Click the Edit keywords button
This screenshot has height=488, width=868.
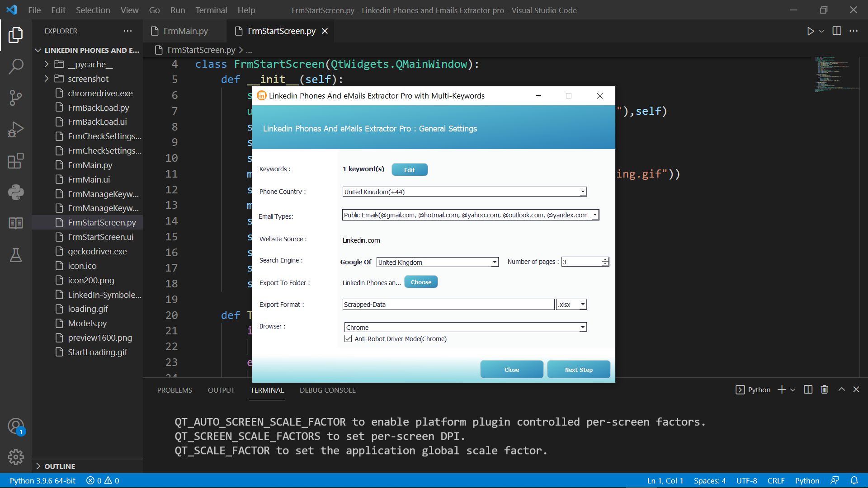[x=409, y=170]
